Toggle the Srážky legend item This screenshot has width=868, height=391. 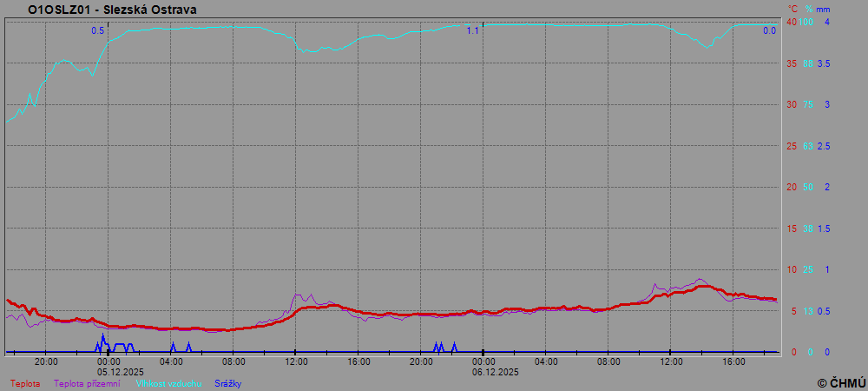(227, 383)
